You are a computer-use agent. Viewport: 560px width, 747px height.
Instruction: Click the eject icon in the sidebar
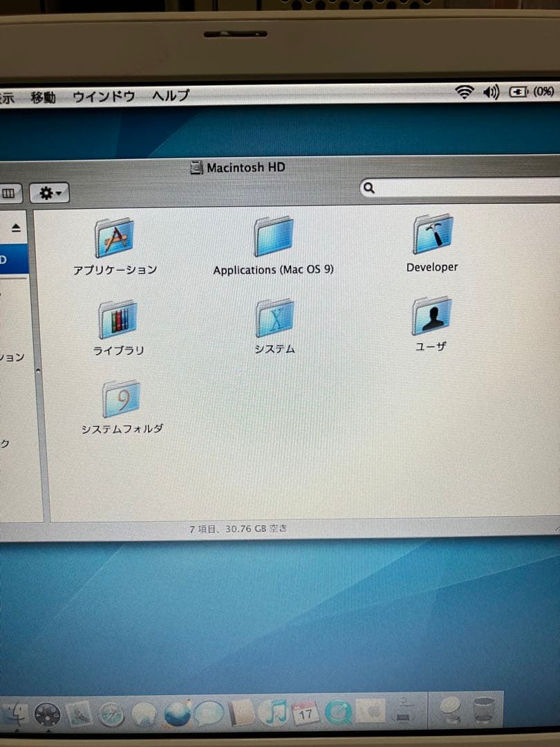(16, 228)
